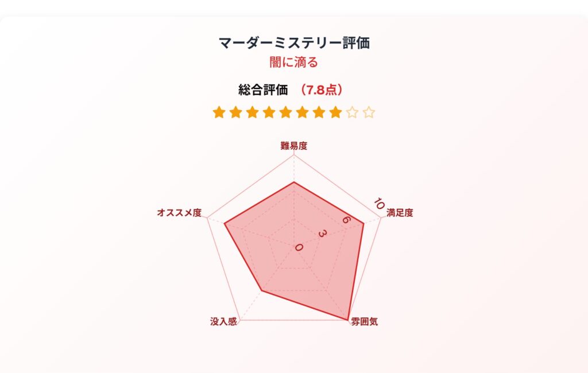
Task: Click the 総合評価 label
Action: coord(263,90)
